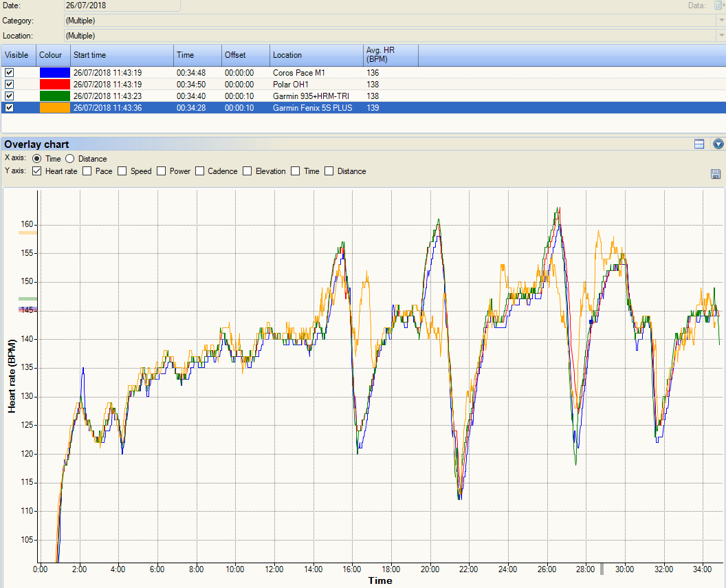Click the Data calculator icon
Viewport: 726px width, 588px height.
tap(718, 6)
